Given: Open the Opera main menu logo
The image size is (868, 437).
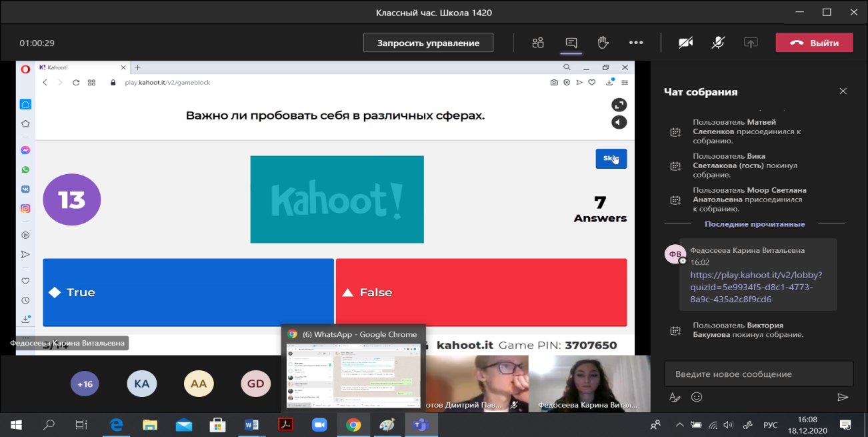Looking at the screenshot, I should (x=25, y=69).
